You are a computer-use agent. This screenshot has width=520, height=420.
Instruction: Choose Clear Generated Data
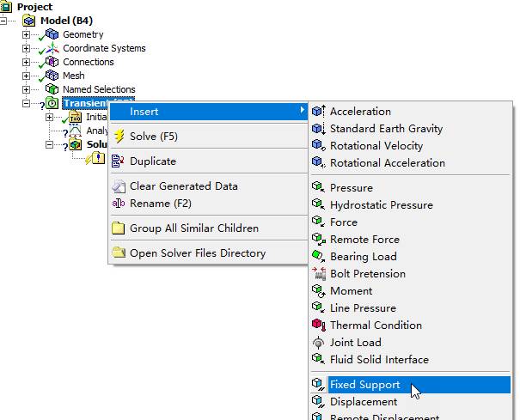183,186
